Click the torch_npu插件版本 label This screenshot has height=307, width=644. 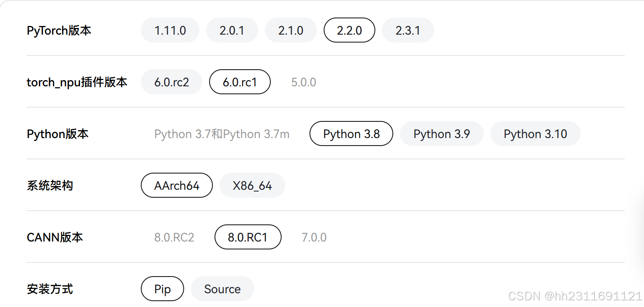pos(77,82)
